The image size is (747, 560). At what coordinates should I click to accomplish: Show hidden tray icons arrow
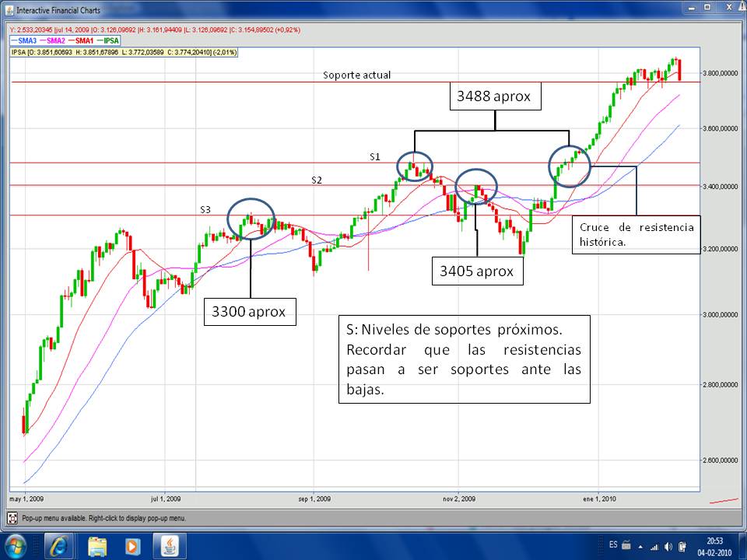click(640, 547)
